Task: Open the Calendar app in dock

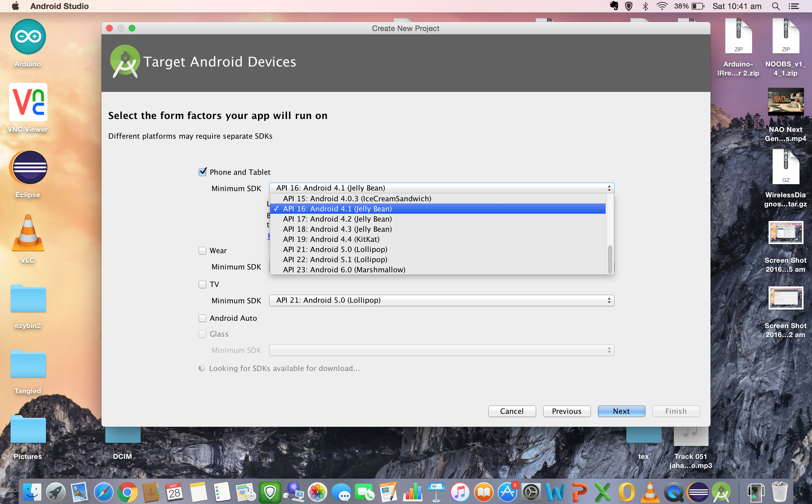Action: tap(174, 492)
